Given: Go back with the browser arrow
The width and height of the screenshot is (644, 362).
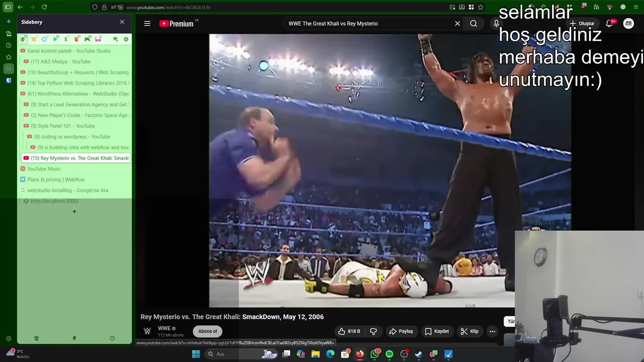Looking at the screenshot, I should (20, 7).
